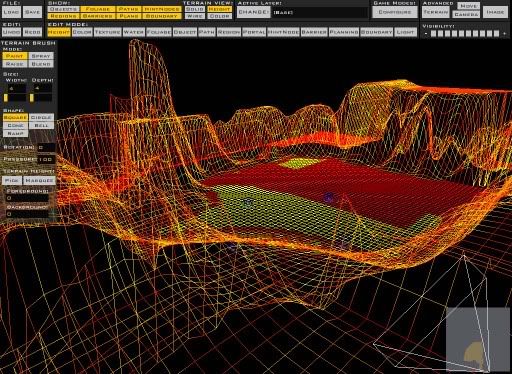Click the Pick terrain height button

[12, 180]
